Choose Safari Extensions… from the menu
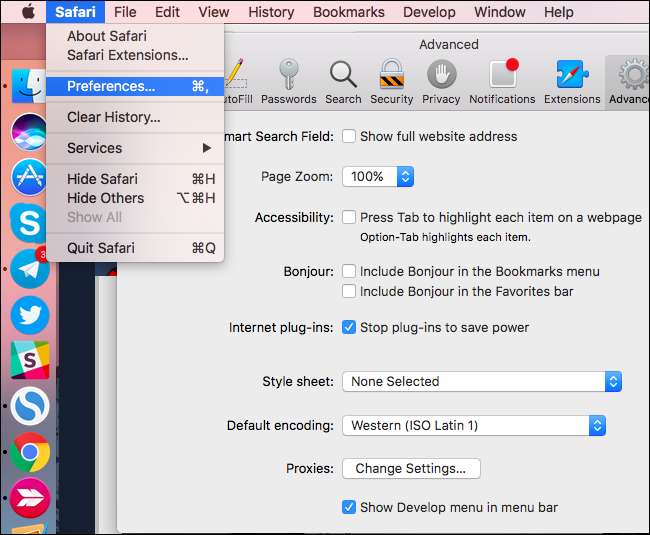Image resolution: width=650 pixels, height=535 pixels. point(135,55)
